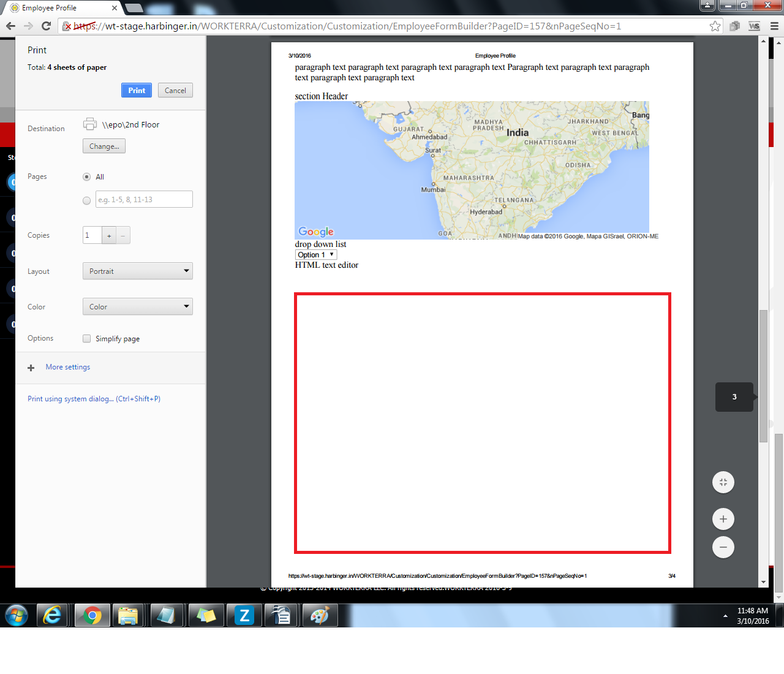Viewport: 784px width, 674px height.
Task: Click the browser reload icon
Action: click(x=46, y=26)
